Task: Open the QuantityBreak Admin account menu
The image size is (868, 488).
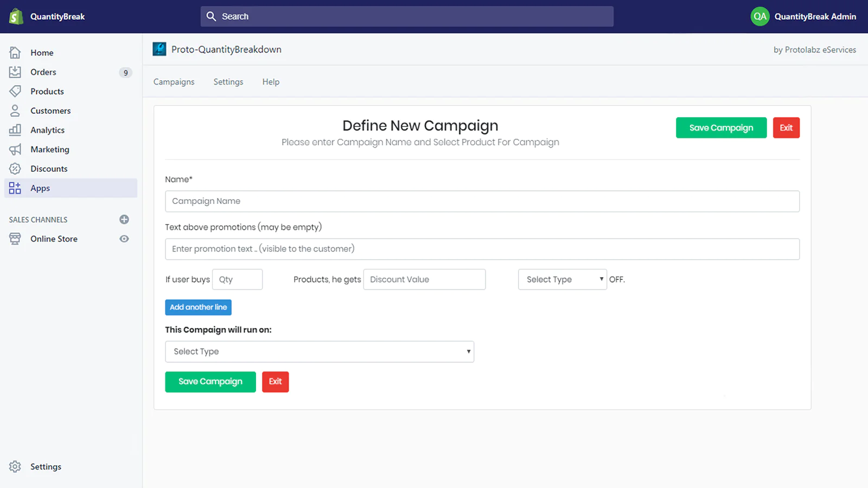Action: (x=803, y=16)
